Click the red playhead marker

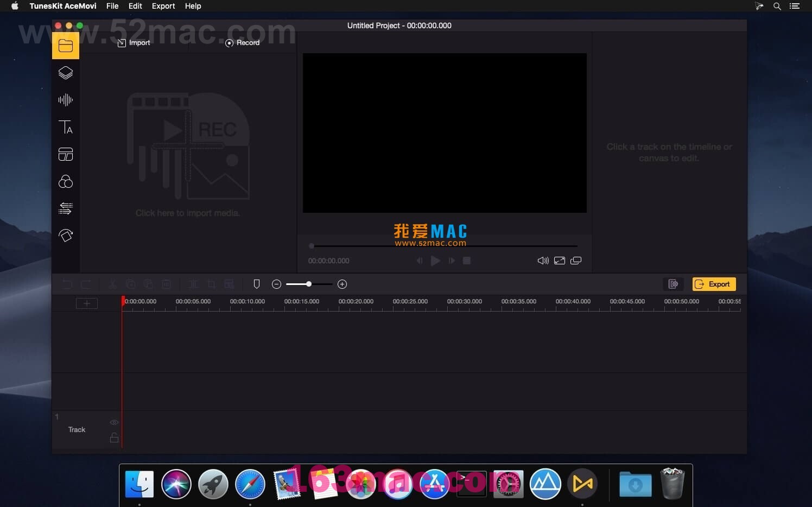click(x=123, y=302)
